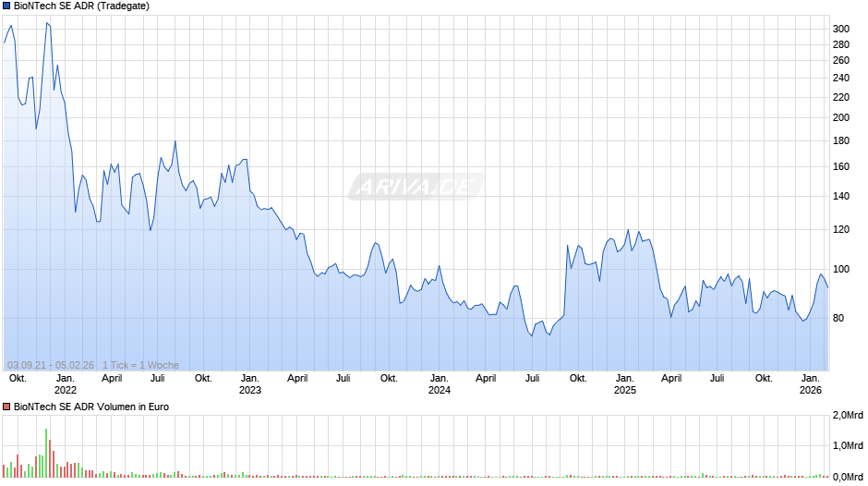The height and width of the screenshot is (486, 868).
Task: Click the 100 price axis label
Action: click(841, 269)
